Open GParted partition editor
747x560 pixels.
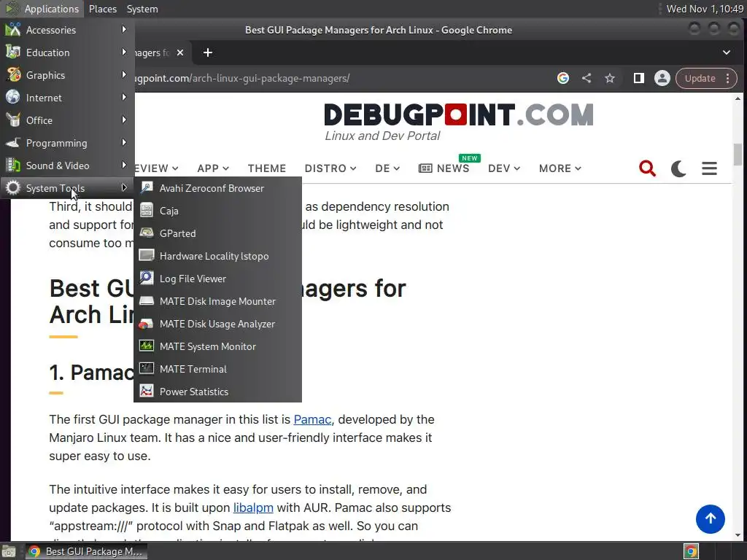(x=217, y=233)
